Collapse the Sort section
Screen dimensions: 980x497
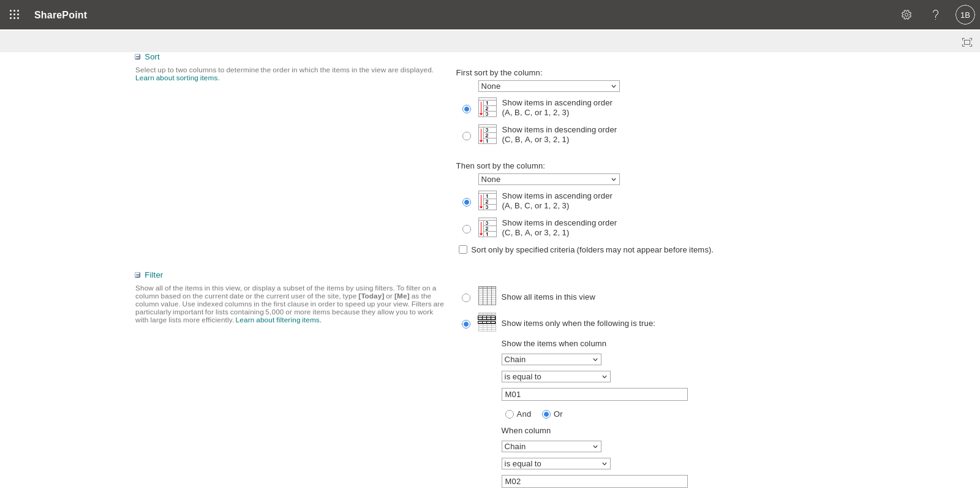(x=138, y=57)
